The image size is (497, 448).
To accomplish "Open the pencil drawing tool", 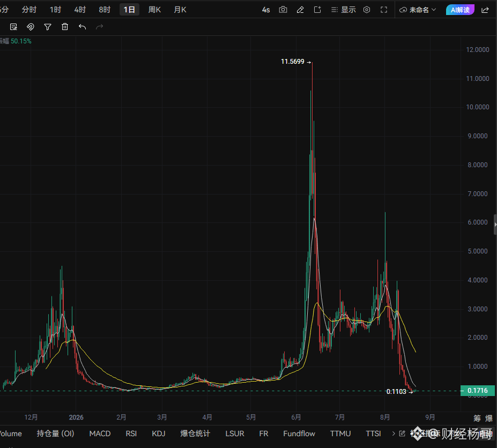I will coord(300,10).
